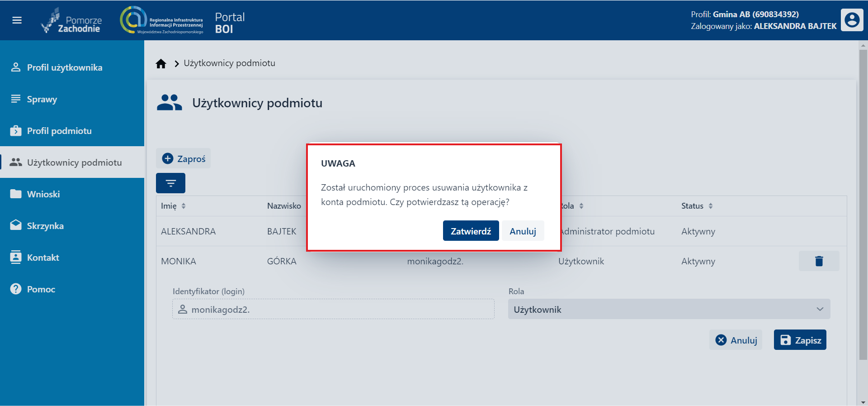The image size is (868, 406).
Task: Confirm deletion with Zatwierdź button
Action: click(471, 231)
